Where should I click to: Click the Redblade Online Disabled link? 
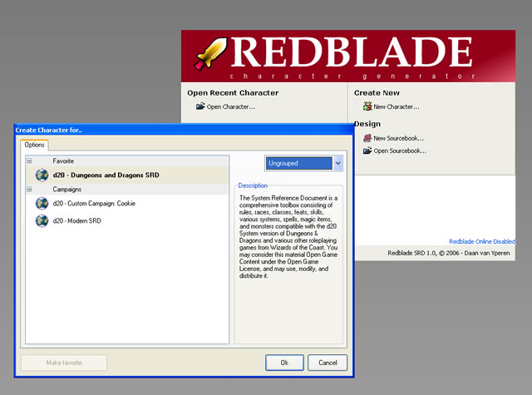pyautogui.click(x=482, y=242)
